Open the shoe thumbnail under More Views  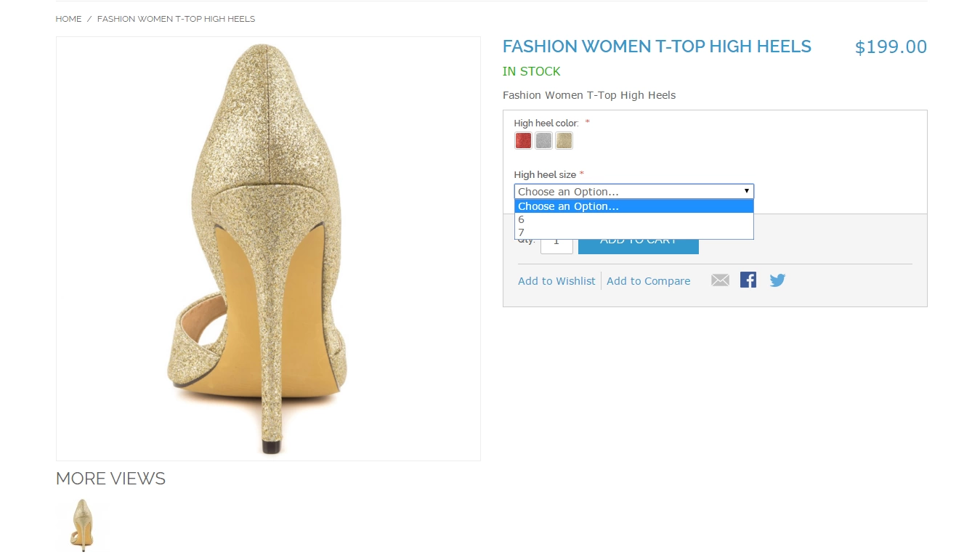(x=81, y=524)
